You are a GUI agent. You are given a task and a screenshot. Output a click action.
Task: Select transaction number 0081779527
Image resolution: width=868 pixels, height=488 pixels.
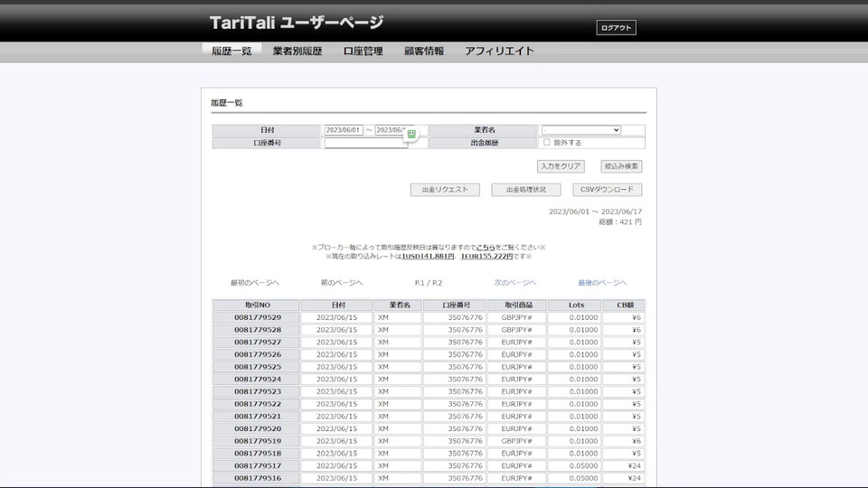pyautogui.click(x=258, y=342)
